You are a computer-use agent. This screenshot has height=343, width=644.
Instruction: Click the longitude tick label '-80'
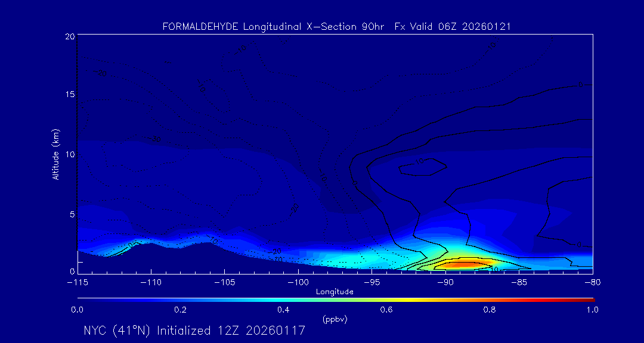pyautogui.click(x=593, y=282)
